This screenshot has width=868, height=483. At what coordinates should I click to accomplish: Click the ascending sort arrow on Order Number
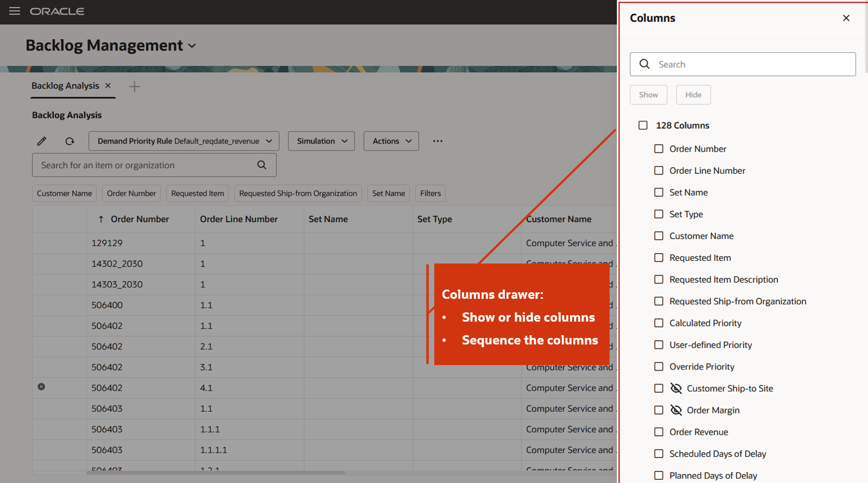coord(101,219)
